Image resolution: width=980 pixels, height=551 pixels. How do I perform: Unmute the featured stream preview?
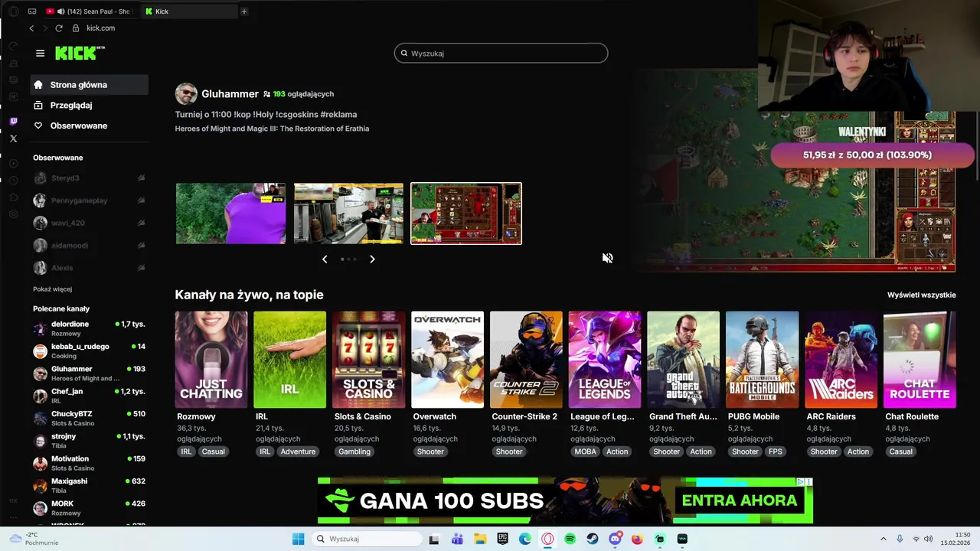607,258
